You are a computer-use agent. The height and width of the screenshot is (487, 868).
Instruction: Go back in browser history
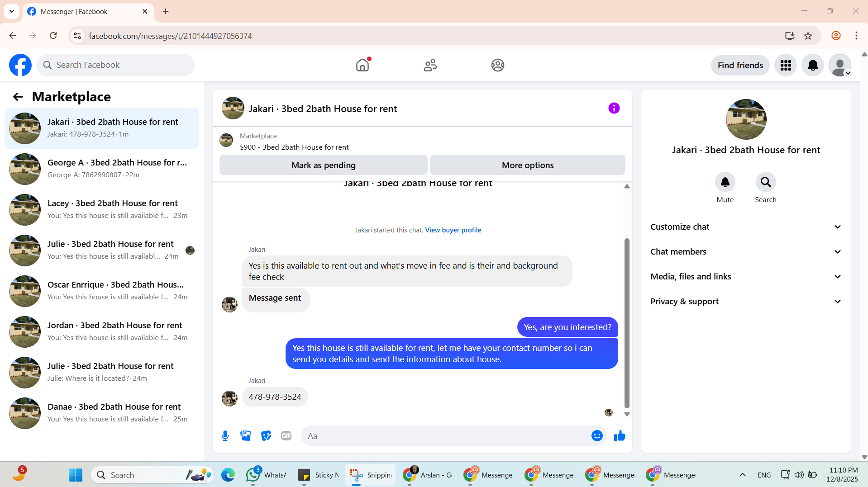click(13, 36)
